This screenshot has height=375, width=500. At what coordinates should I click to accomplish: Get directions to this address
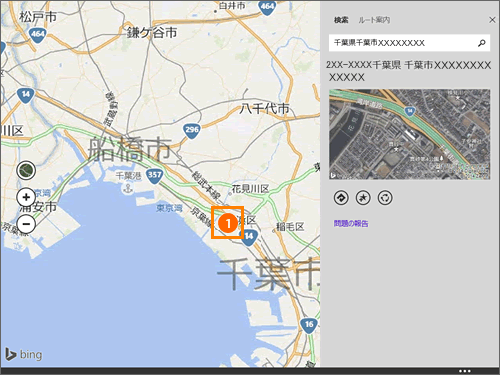tap(341, 198)
